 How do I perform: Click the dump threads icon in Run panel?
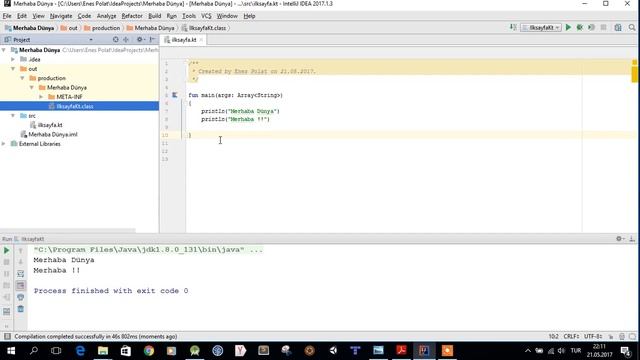tap(7, 286)
